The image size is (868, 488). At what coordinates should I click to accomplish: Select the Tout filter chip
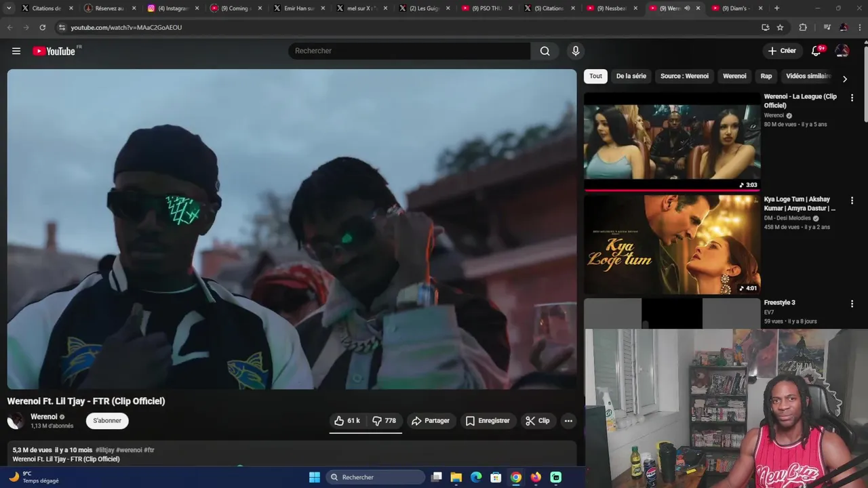point(595,76)
